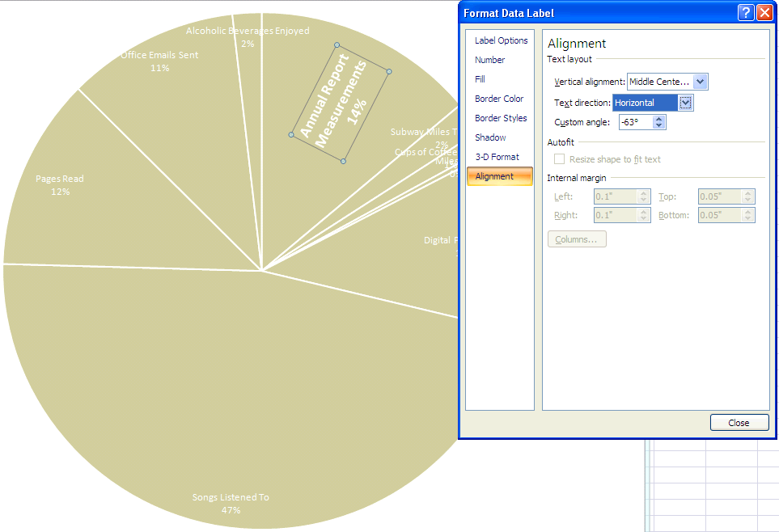Increase Custom angle with the up arrow

coord(659,119)
